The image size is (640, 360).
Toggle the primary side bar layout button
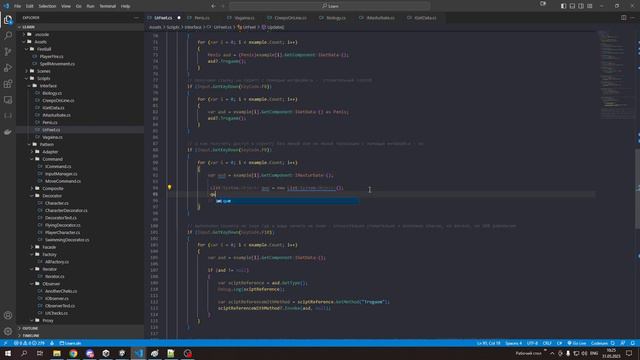click(563, 6)
